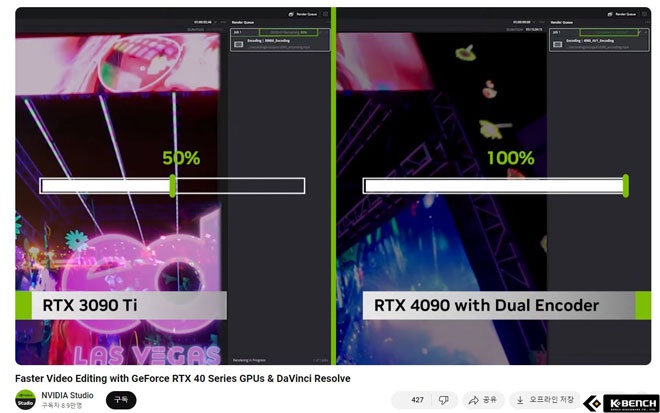The height and width of the screenshot is (413, 660).
Task: Click the video title text
Action: coord(183,378)
